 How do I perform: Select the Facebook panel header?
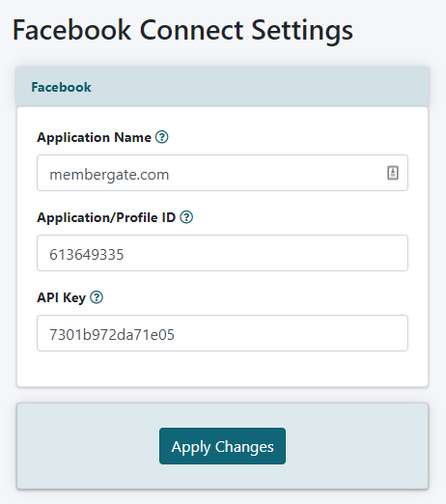pyautogui.click(x=222, y=87)
